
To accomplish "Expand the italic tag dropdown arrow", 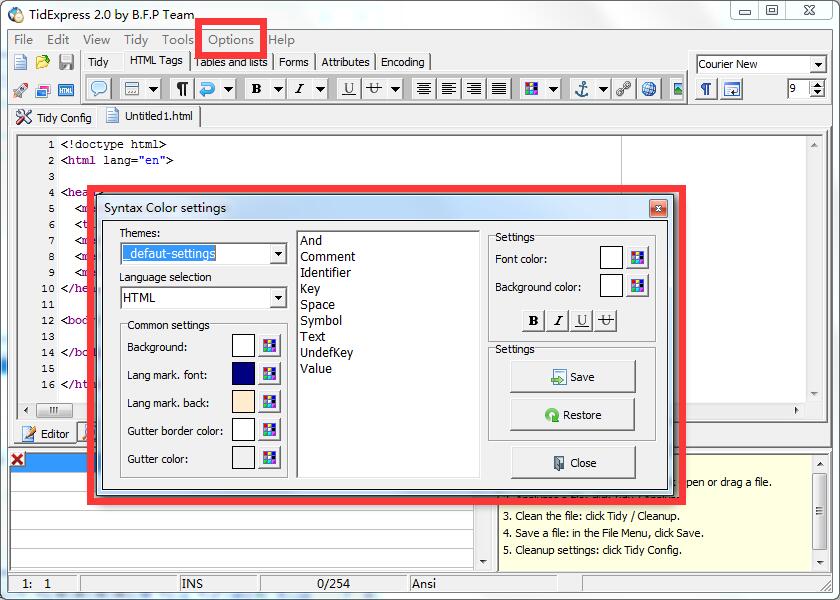I will point(320,89).
